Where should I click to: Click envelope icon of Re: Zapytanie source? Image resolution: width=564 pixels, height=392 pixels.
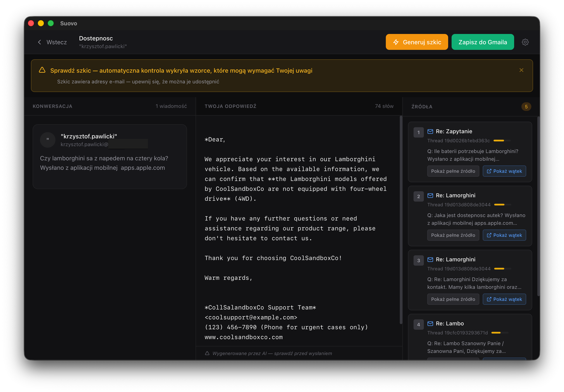(430, 131)
